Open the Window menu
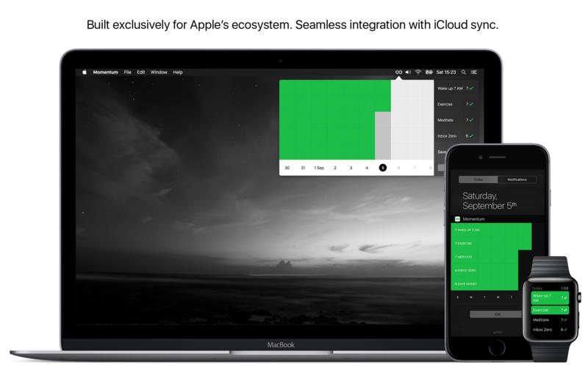This screenshot has width=588, height=368. pyautogui.click(x=159, y=72)
